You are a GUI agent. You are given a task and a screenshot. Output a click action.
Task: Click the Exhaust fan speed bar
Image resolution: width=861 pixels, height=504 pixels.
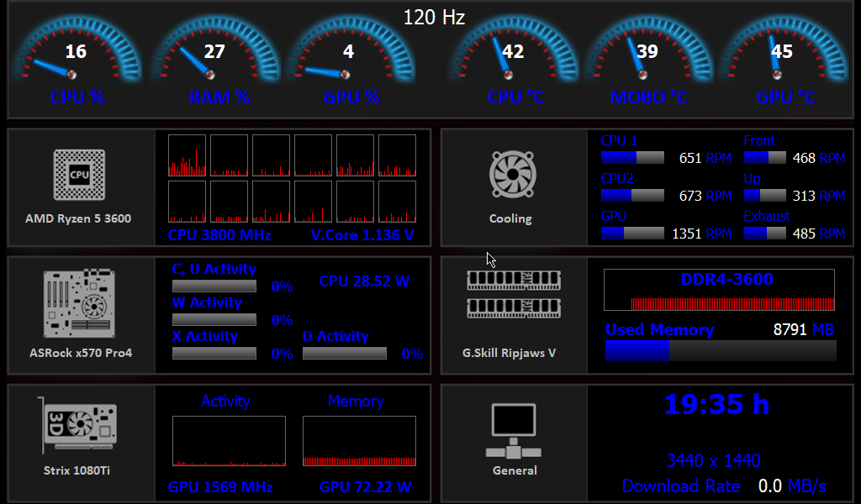[x=764, y=234]
